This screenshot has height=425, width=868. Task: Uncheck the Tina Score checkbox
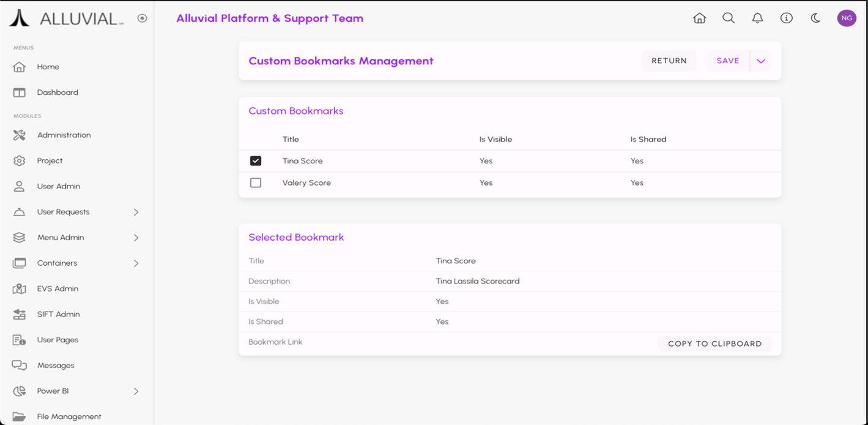coord(256,161)
